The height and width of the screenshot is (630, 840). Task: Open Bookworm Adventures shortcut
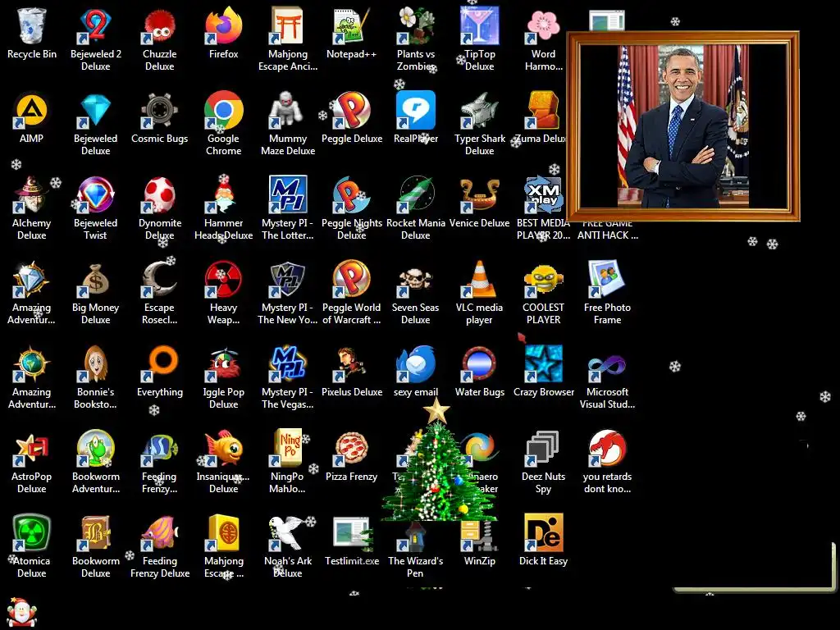coord(95,449)
